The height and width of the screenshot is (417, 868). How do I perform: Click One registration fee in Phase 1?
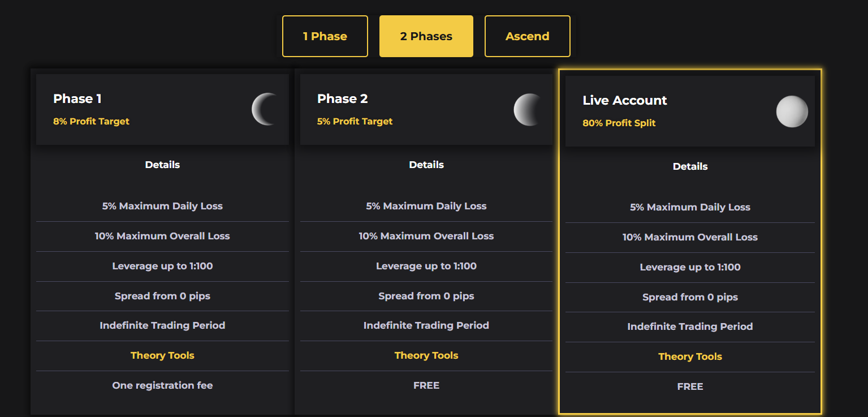(x=162, y=385)
